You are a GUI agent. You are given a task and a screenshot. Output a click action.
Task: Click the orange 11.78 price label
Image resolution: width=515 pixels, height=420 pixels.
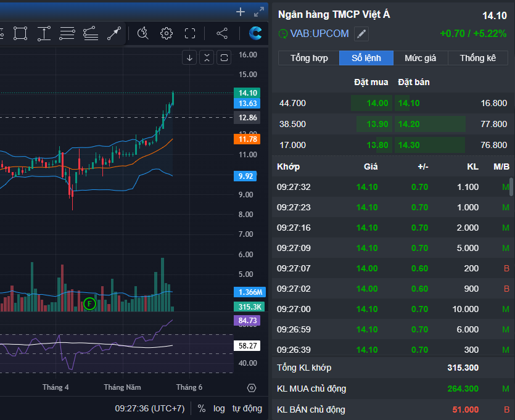point(247,139)
